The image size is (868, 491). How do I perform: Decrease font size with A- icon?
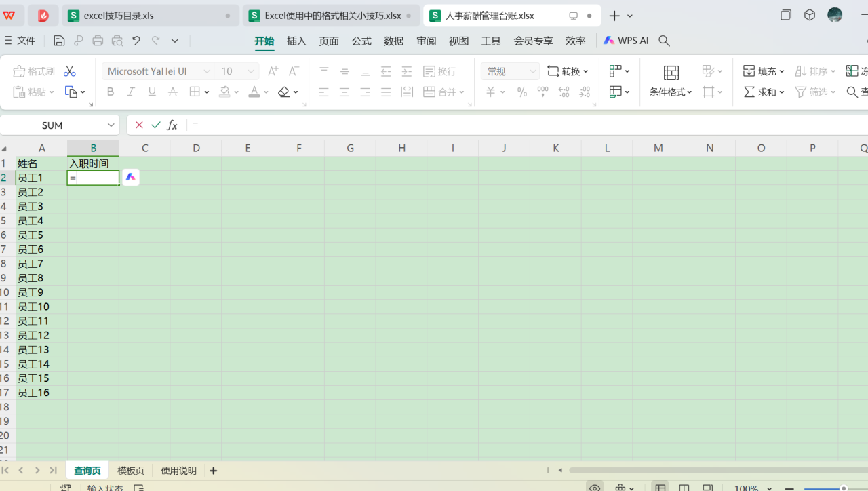[x=294, y=71]
